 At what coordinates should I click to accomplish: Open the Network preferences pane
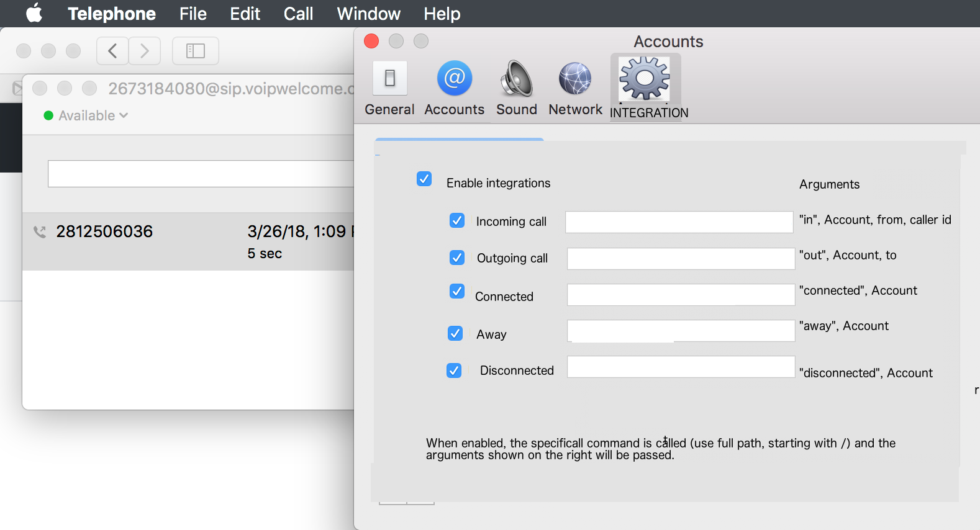click(x=575, y=88)
